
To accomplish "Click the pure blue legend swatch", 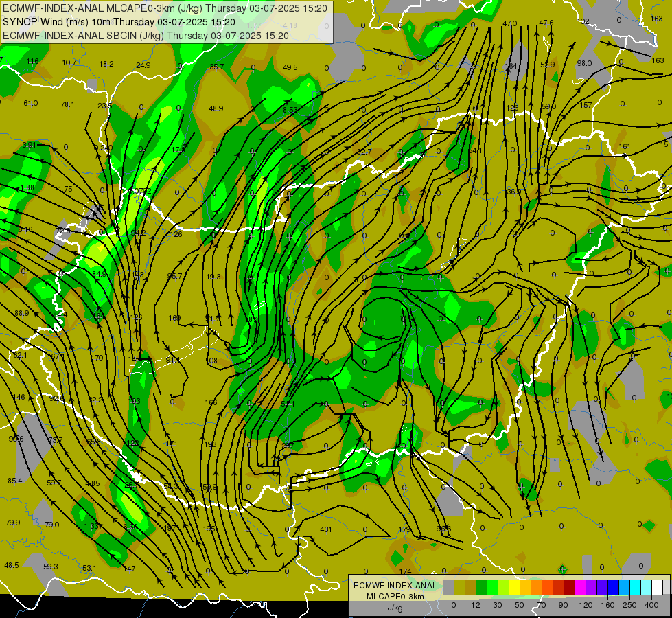I will pyautogui.click(x=613, y=587).
